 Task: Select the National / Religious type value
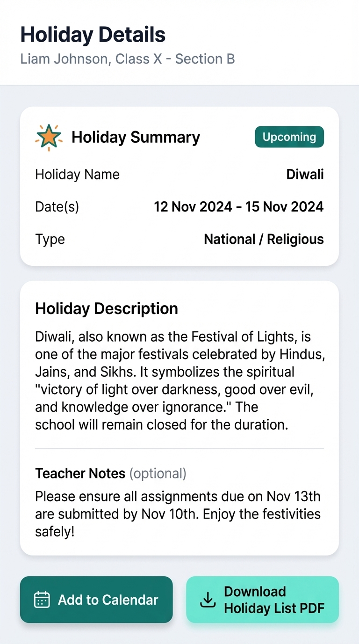[x=264, y=239]
